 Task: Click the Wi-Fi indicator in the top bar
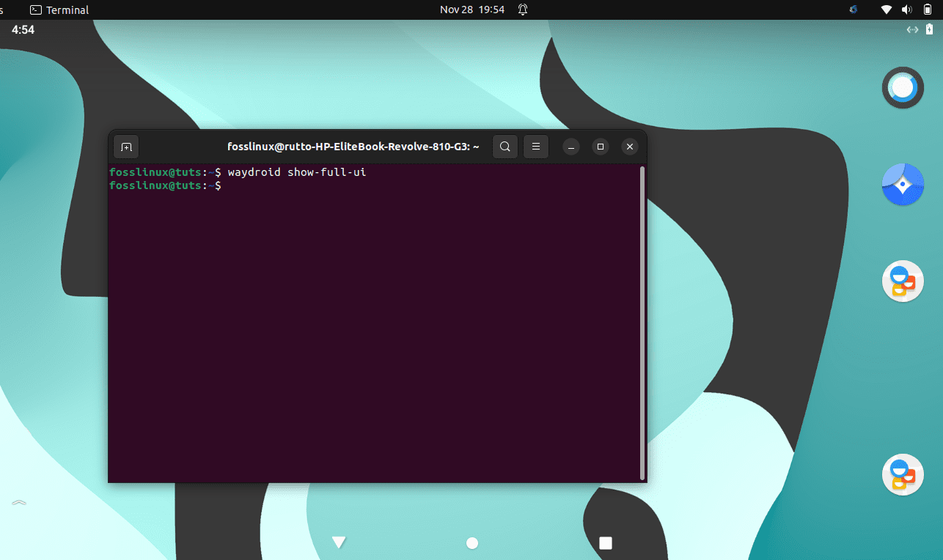tap(885, 10)
